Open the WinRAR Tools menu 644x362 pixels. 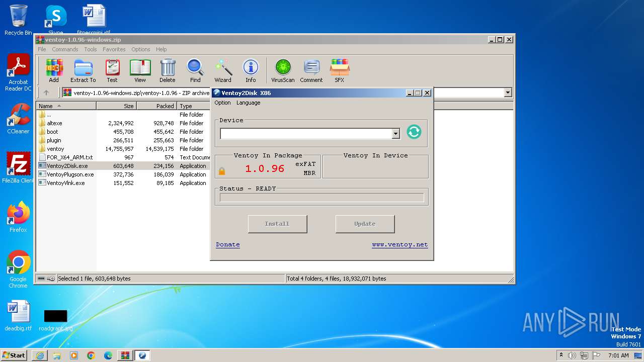pos(91,49)
